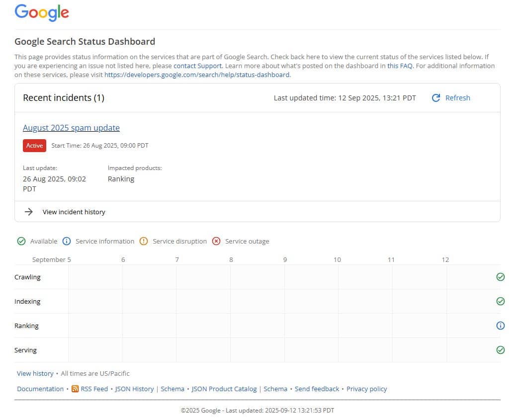Click the Indexing row label
Screen dimensions: 519x420
tap(27, 302)
